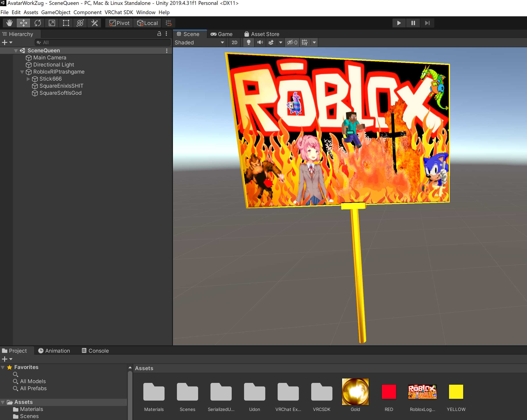Collapse the RobloxRIPtrashgame object
The image size is (527, 420).
pyautogui.click(x=22, y=72)
